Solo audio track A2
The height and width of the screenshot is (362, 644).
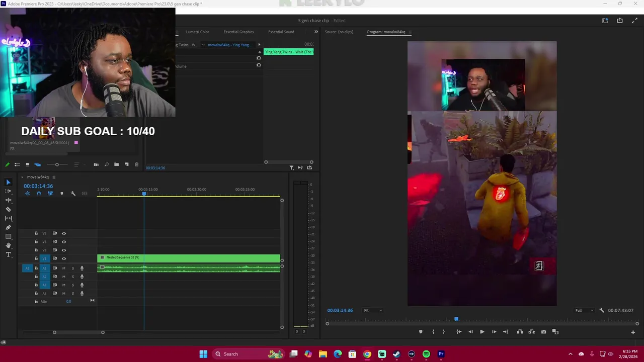pos(72,277)
